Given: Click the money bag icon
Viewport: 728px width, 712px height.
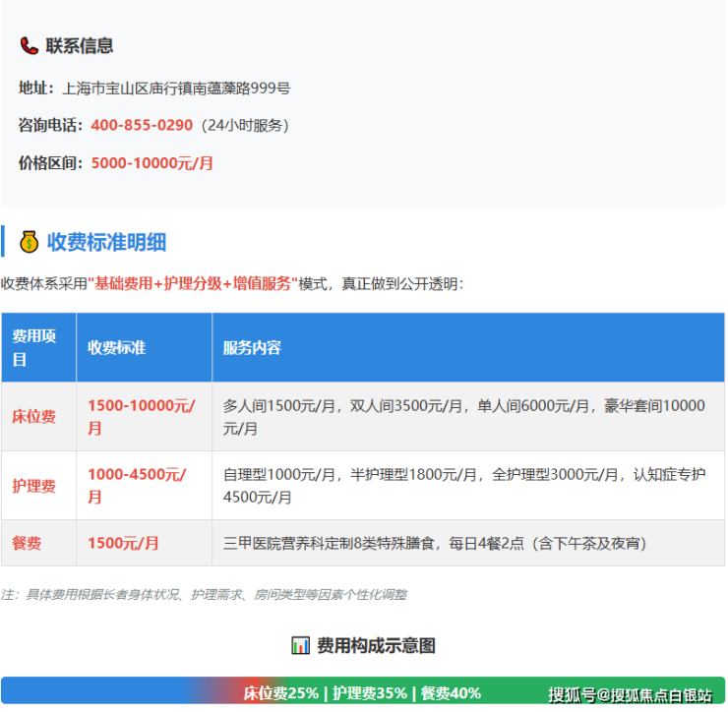Looking at the screenshot, I should click(x=30, y=242).
